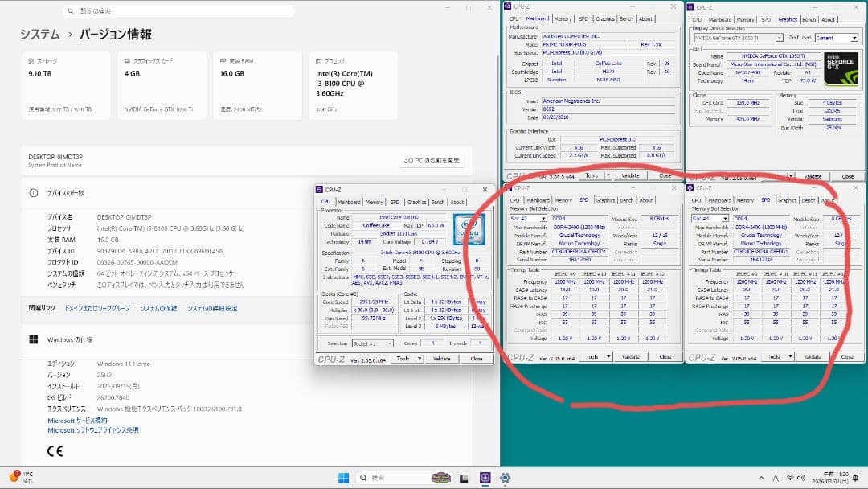868x489 pixels.
Task: Click the Intel Core i3 logo in CPU-Z
Action: (x=469, y=229)
